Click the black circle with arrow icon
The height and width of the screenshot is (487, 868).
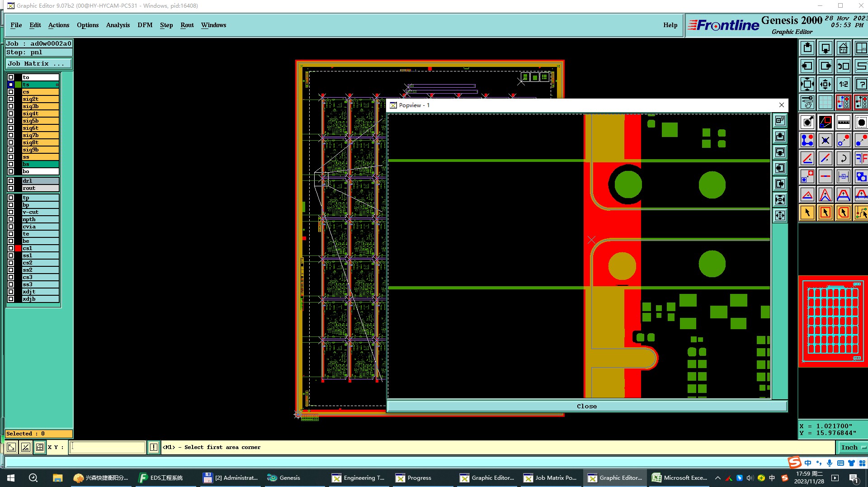(x=807, y=122)
